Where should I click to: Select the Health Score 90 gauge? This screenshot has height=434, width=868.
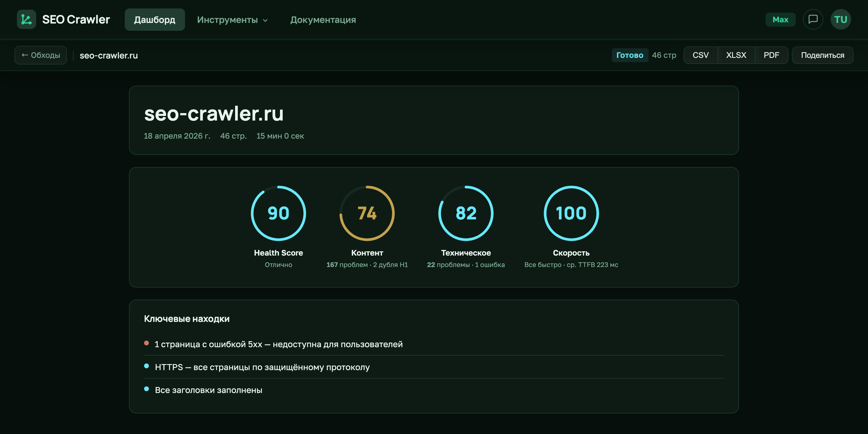pos(278,213)
